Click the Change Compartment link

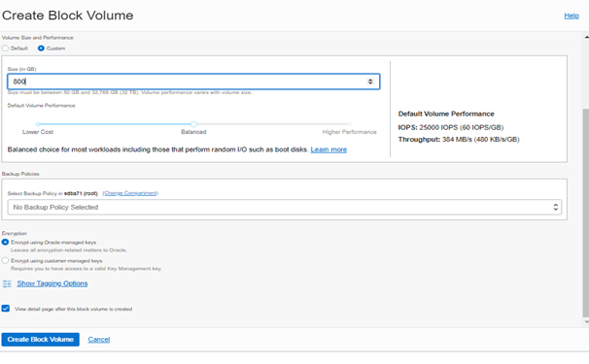click(x=130, y=193)
